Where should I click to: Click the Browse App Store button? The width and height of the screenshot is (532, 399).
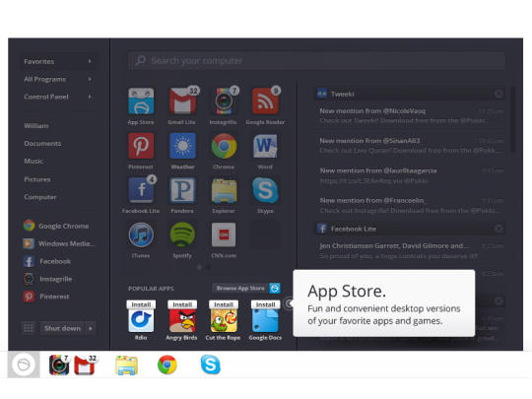[246, 288]
